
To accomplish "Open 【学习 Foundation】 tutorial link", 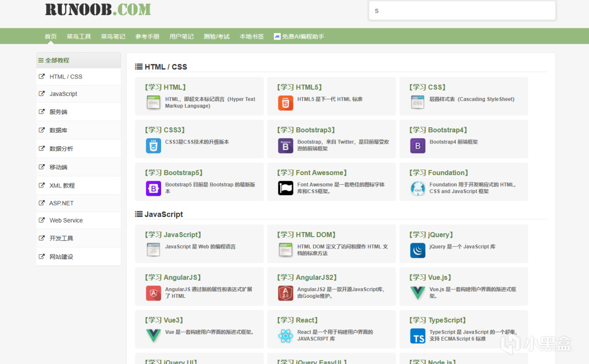I will pyautogui.click(x=439, y=173).
